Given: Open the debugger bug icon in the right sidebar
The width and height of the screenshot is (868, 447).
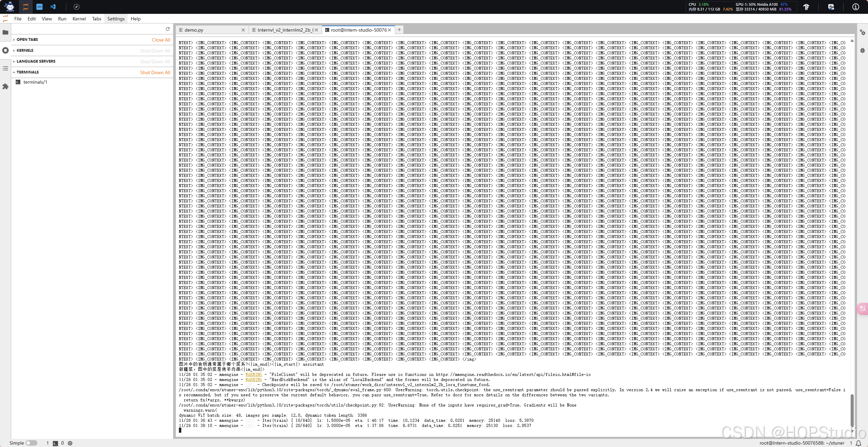Looking at the screenshot, I should [x=863, y=50].
